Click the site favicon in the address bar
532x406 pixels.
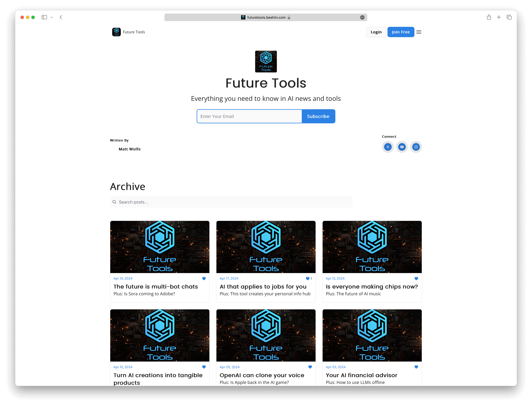[243, 17]
